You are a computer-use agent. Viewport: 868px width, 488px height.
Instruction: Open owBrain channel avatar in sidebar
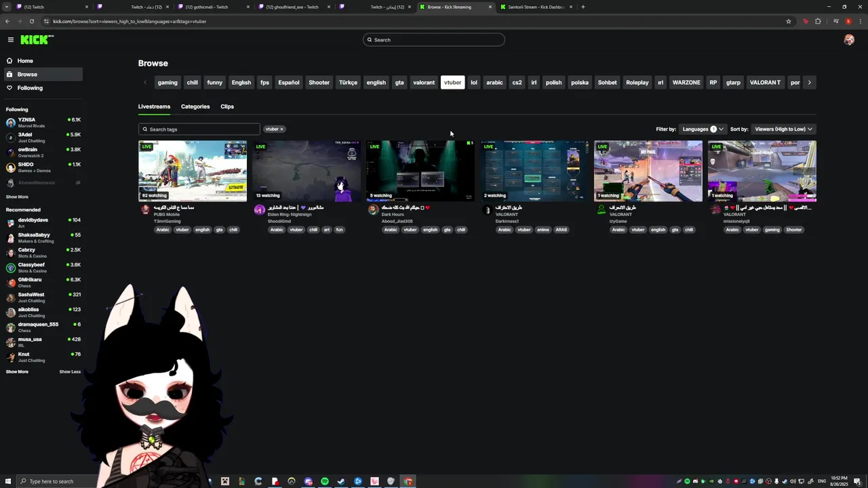point(11,152)
